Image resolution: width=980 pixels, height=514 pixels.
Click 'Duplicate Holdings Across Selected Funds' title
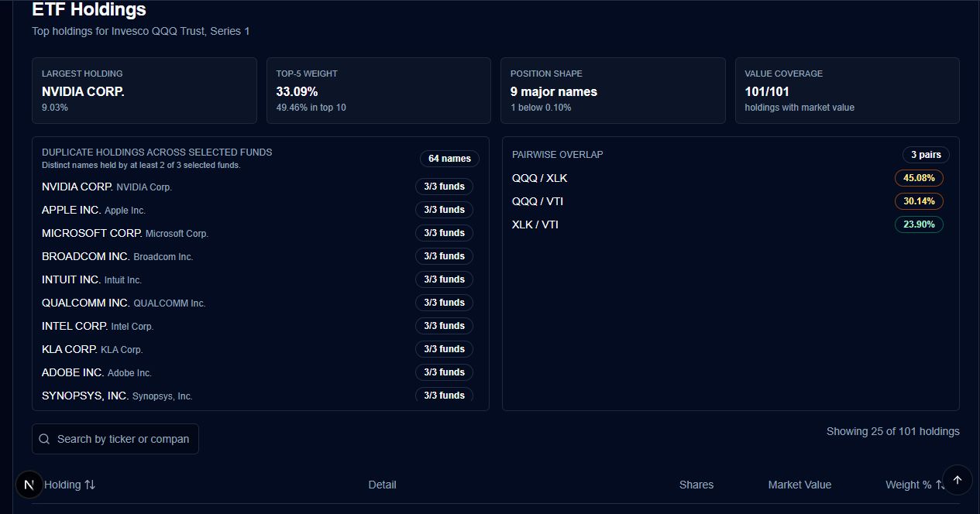[157, 152]
